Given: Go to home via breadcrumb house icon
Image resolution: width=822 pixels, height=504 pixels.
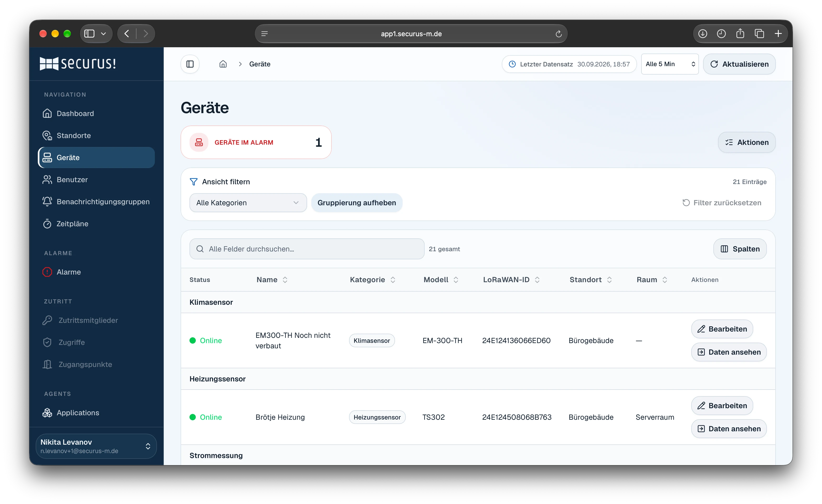Looking at the screenshot, I should [x=223, y=64].
